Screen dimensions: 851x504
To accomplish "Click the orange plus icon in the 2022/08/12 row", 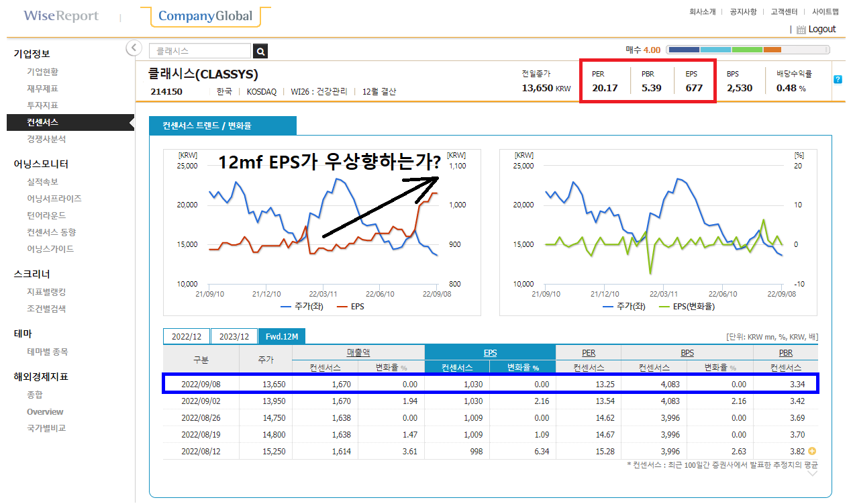I will [x=813, y=452].
